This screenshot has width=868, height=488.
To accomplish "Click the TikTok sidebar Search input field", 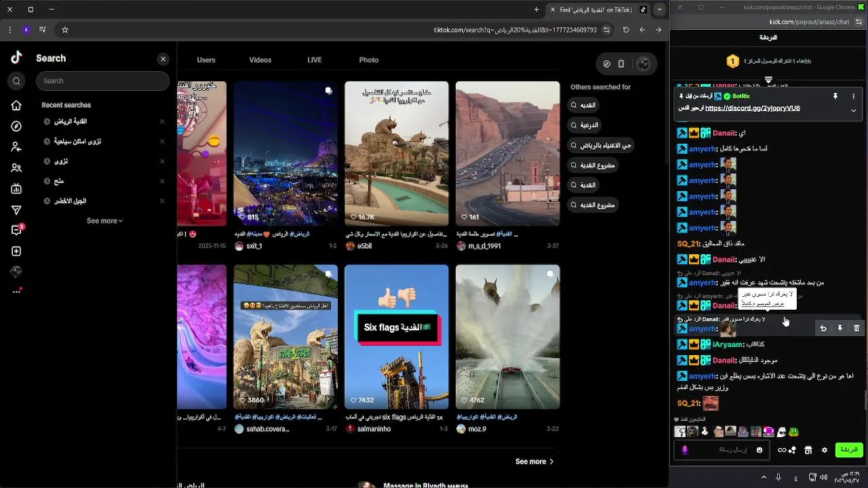I will (102, 81).
